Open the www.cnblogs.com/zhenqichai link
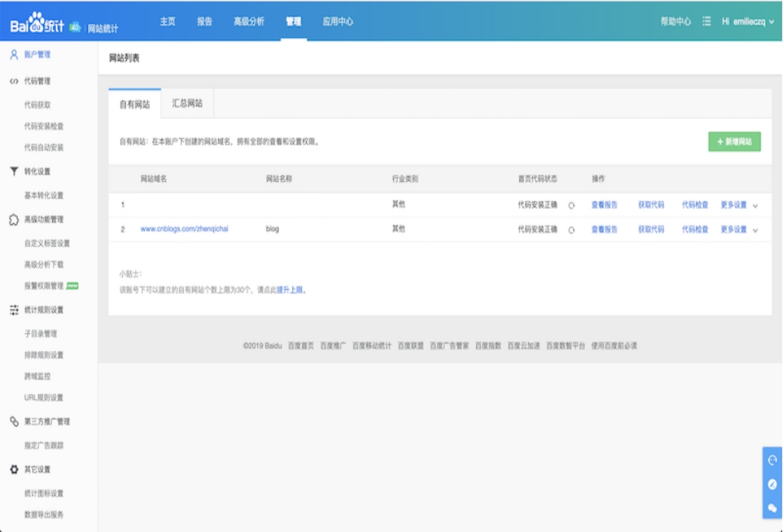 [x=185, y=229]
